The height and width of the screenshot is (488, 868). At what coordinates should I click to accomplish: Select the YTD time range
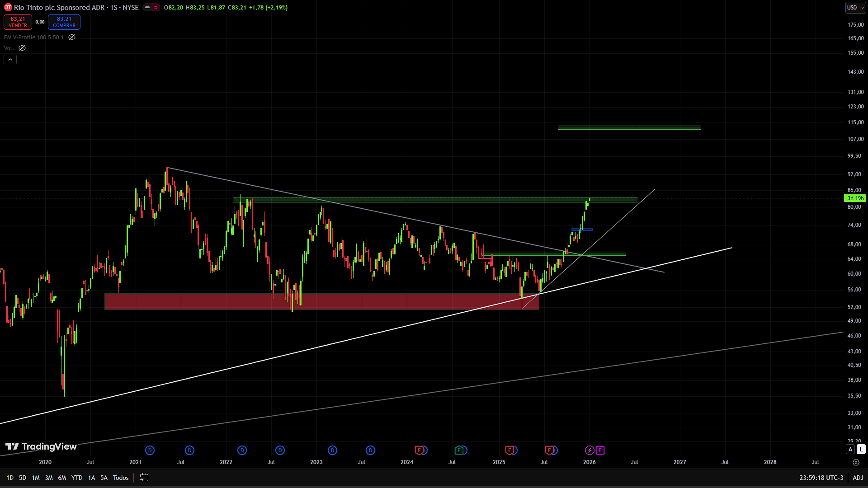[77, 478]
